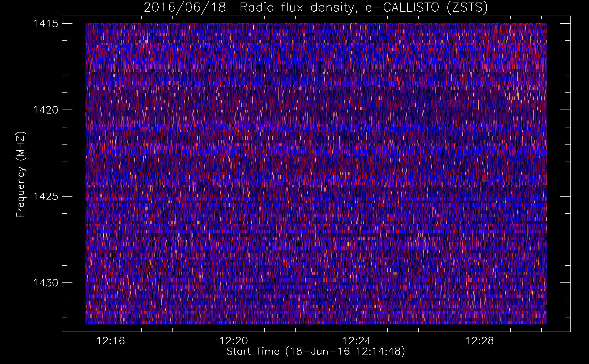The height and width of the screenshot is (364, 589).
Task: Click the 1425 frequency tick label
Action: pyautogui.click(x=46, y=197)
